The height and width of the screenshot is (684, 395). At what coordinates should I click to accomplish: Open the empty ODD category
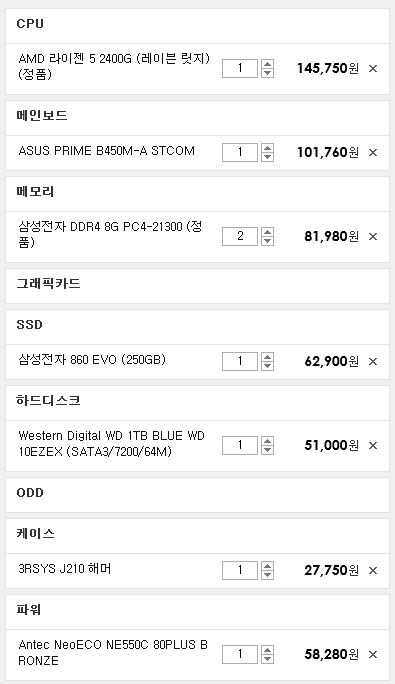pyautogui.click(x=197, y=494)
